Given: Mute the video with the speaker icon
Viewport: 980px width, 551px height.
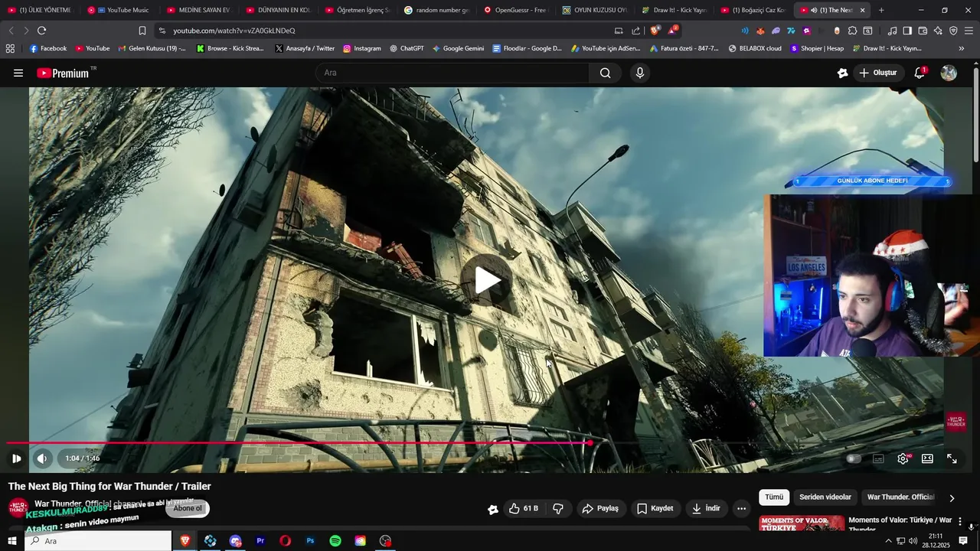Looking at the screenshot, I should pos(42,458).
